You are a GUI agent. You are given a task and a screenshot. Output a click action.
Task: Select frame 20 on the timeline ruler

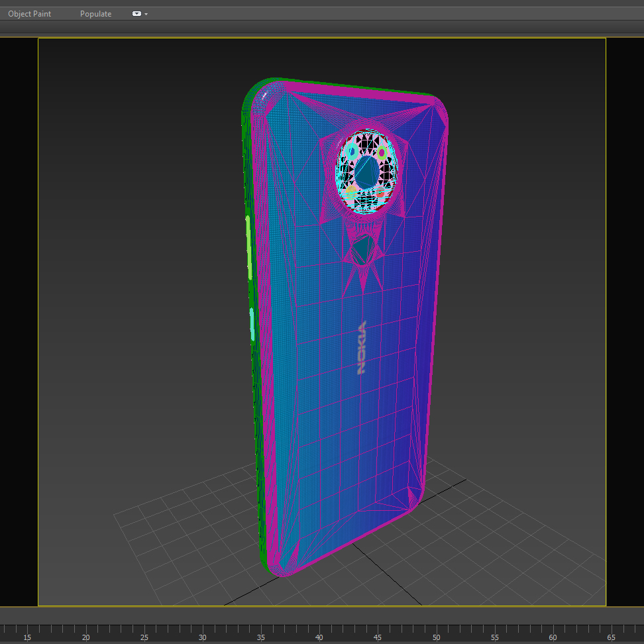pyautogui.click(x=85, y=637)
